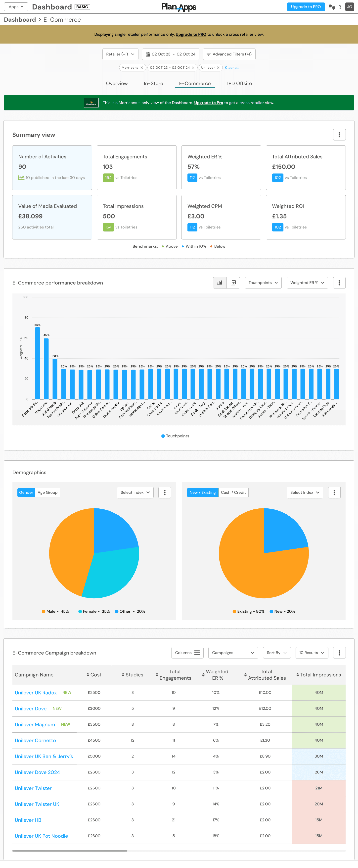Select the New / Existing toggle

tap(202, 492)
